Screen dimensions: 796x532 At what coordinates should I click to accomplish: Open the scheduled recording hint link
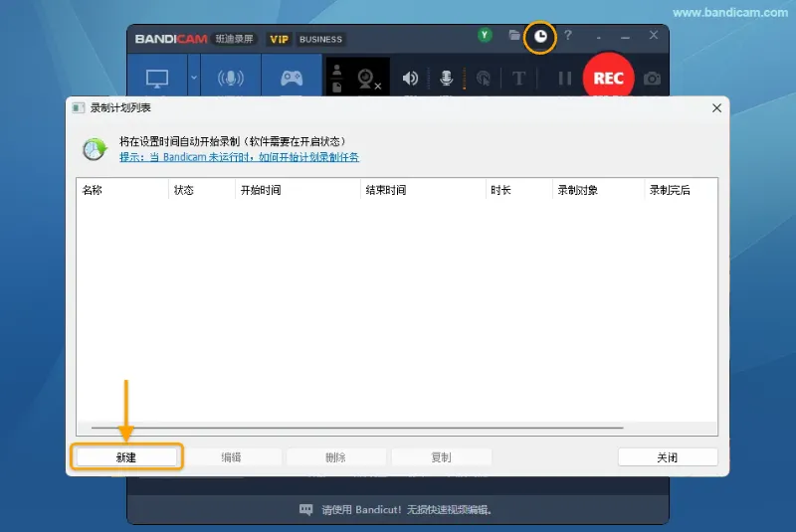click(239, 157)
